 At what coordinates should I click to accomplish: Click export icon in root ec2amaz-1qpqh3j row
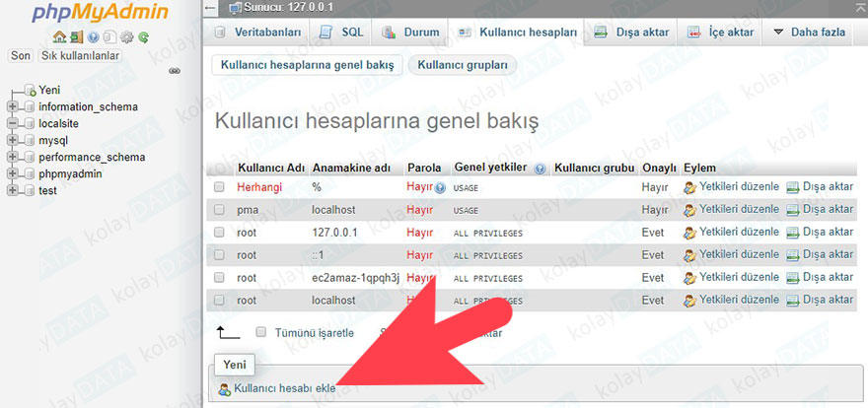(x=793, y=278)
